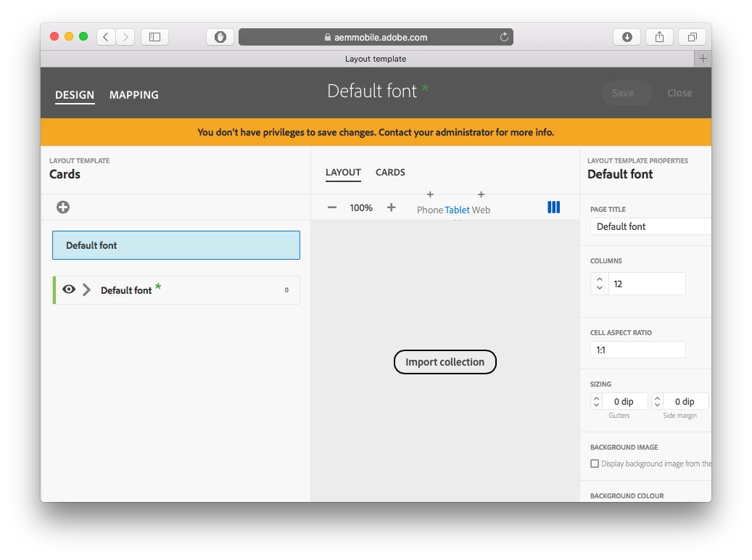Click the Cards layout template heading
752x560 pixels.
pyautogui.click(x=65, y=174)
